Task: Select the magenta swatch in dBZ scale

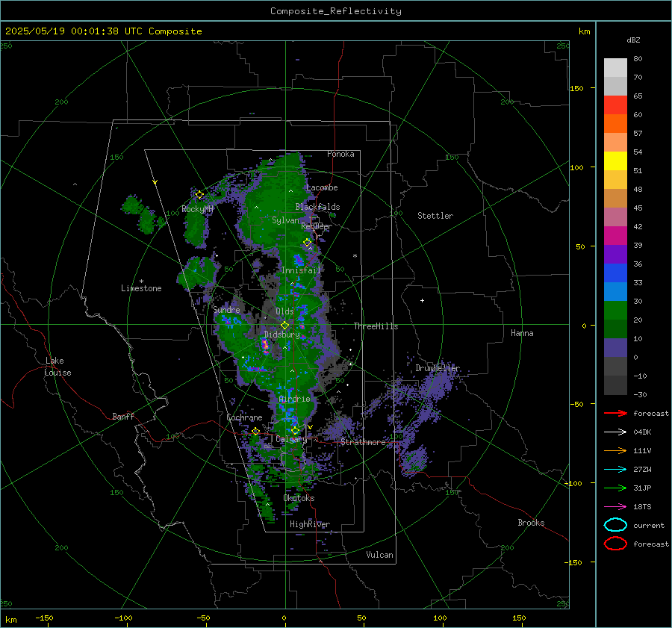Action: (615, 236)
